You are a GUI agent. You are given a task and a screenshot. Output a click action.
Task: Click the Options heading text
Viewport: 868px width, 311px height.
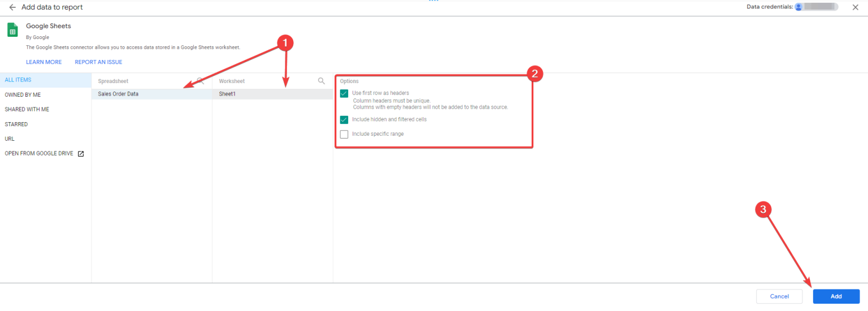(349, 81)
